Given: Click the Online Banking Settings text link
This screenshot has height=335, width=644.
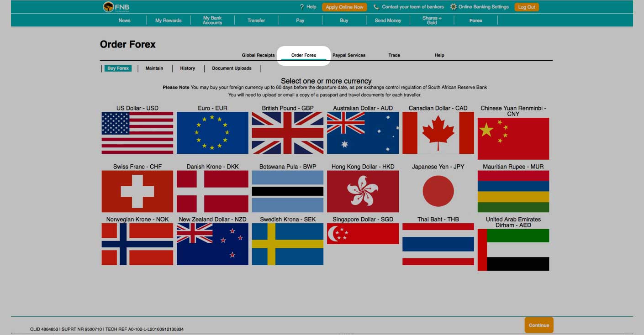Looking at the screenshot, I should 484,7.
